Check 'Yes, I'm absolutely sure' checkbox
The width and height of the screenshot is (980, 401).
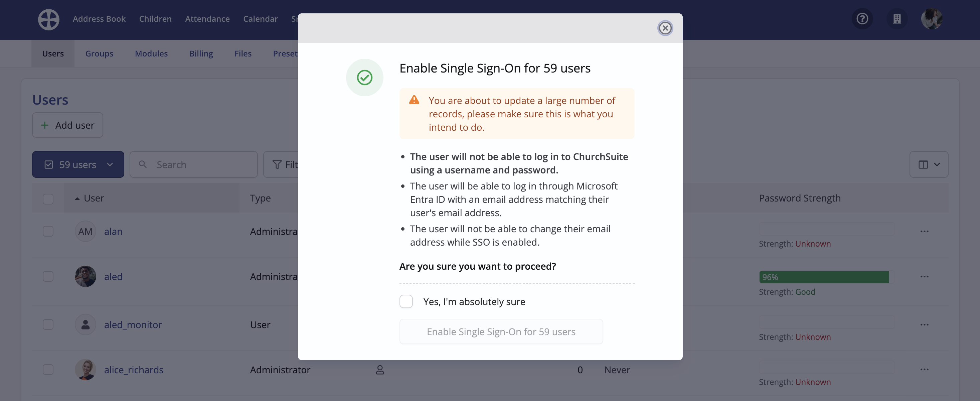406,301
